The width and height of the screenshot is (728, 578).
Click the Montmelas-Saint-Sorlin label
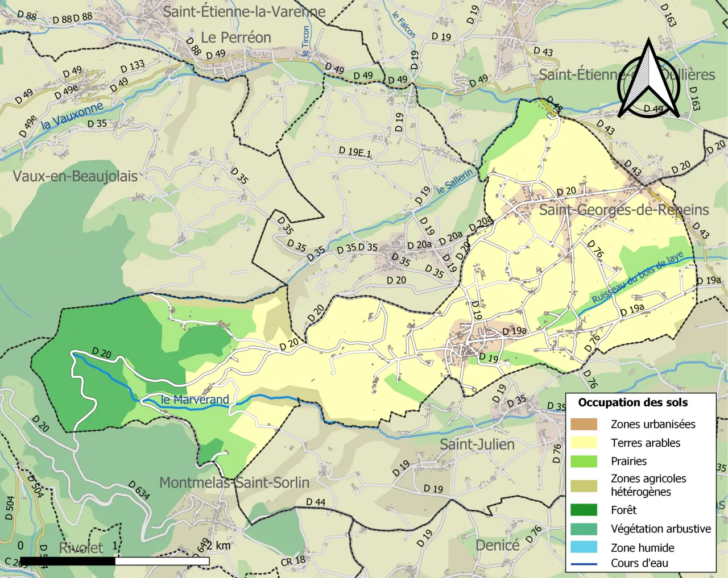(x=234, y=483)
